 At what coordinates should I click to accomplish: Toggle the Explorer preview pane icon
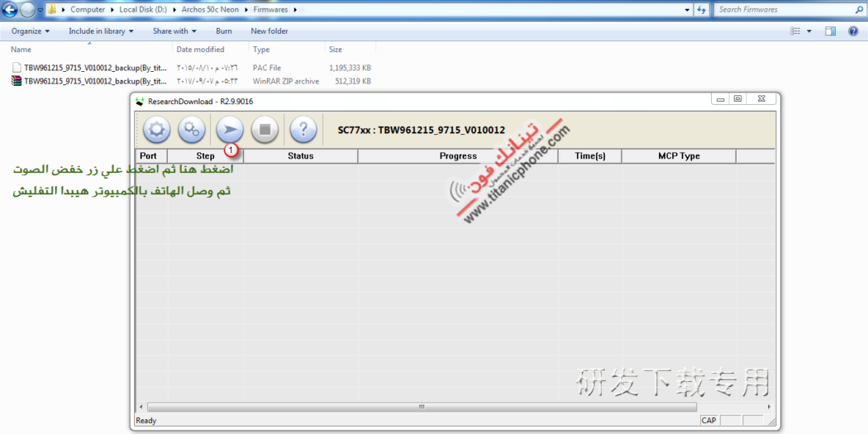[x=830, y=31]
